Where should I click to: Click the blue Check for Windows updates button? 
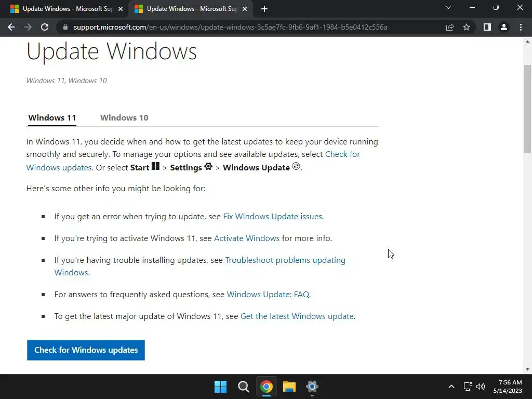coord(86,350)
